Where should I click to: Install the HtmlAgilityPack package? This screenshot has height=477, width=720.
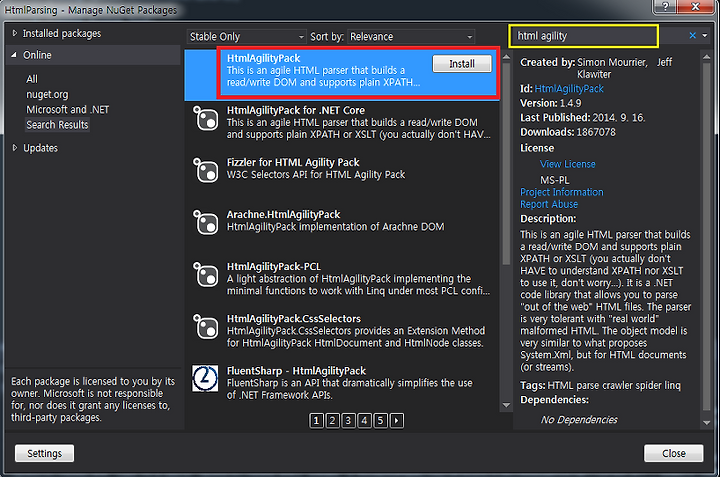tap(462, 63)
